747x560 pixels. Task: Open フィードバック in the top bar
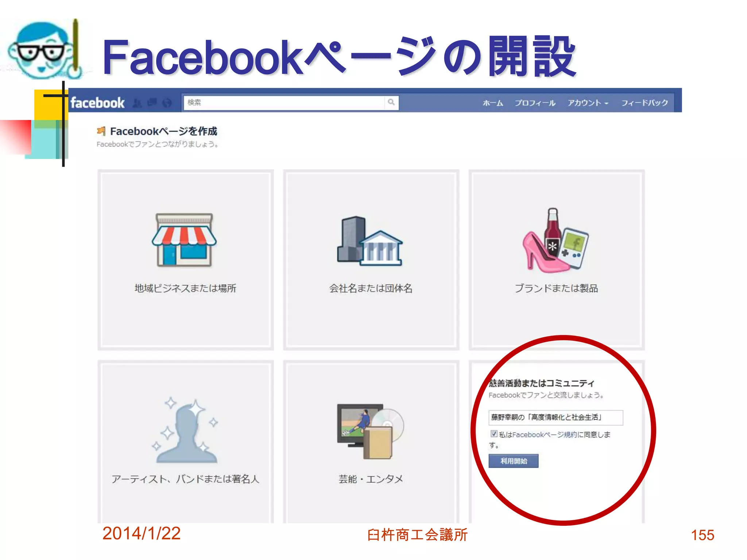pos(645,103)
